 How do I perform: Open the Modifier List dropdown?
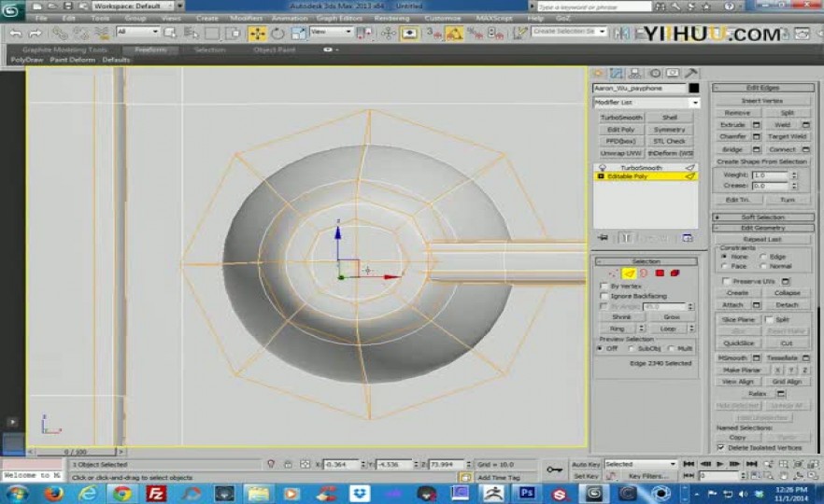(x=646, y=103)
